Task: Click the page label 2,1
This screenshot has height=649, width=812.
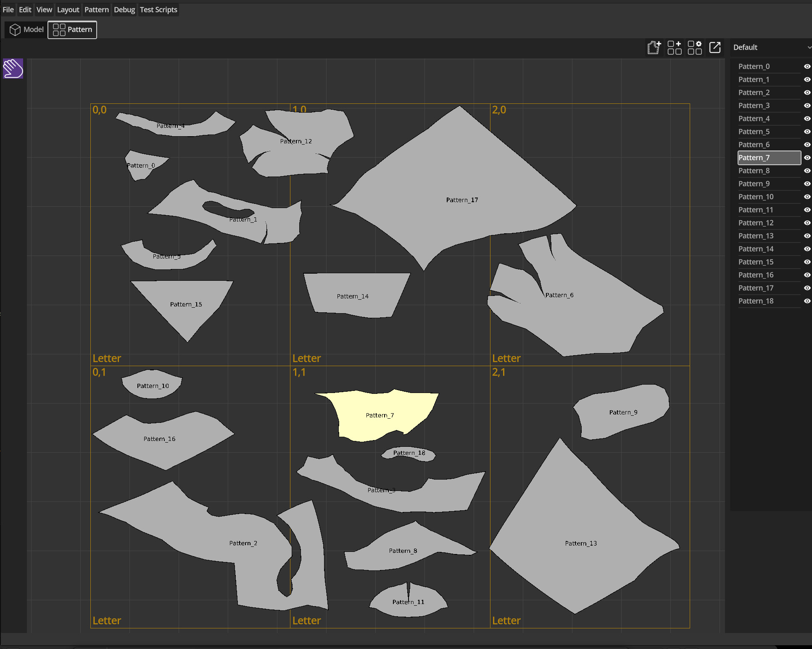Action: (x=499, y=372)
